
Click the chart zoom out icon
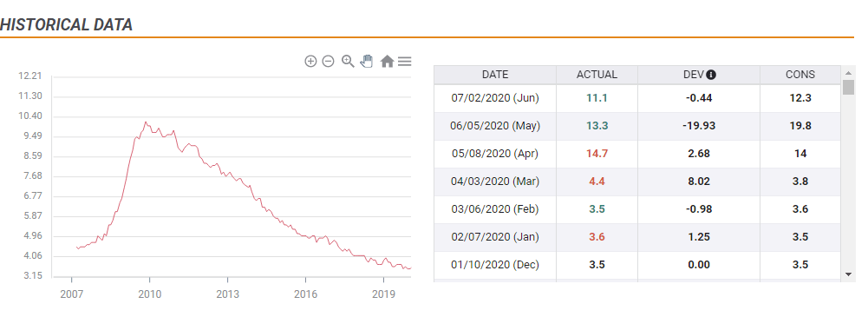[329, 62]
